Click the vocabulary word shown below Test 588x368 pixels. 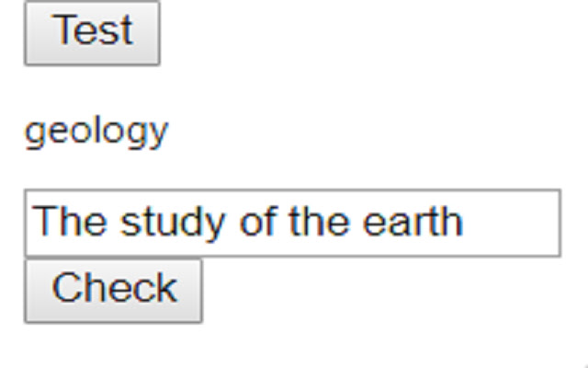tap(96, 131)
